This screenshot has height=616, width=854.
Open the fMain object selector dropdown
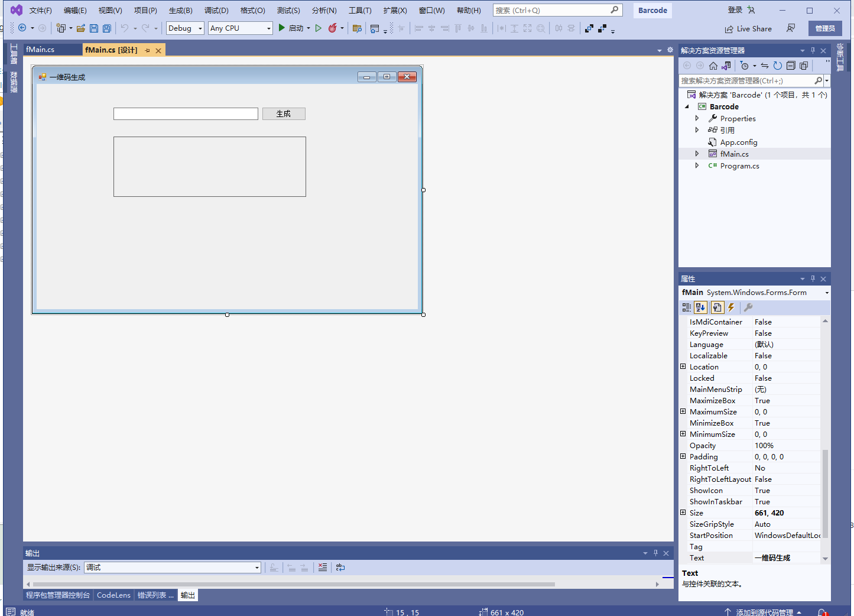pyautogui.click(x=827, y=293)
